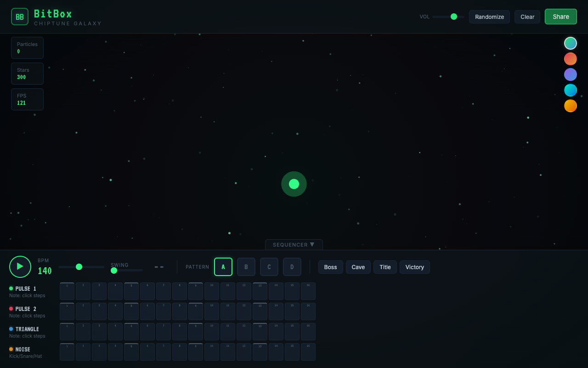Screen dimensions: 588x368
Task: Click the BPM value 140
Action: pos(45,271)
